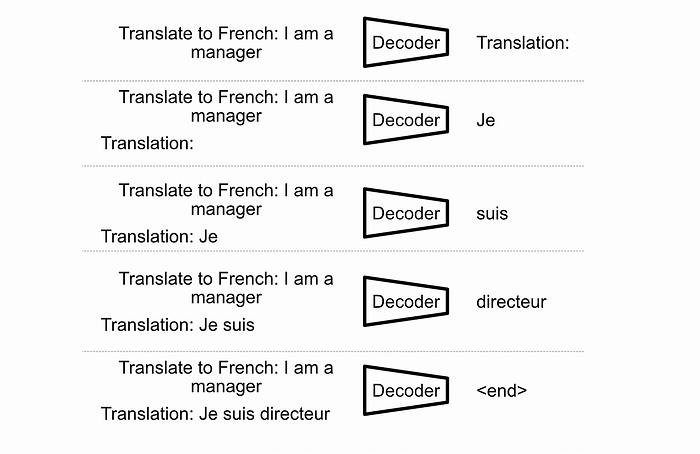Click the third row 'Translate to French' prompt
Image resolution: width=700 pixels, height=454 pixels.
[226, 199]
